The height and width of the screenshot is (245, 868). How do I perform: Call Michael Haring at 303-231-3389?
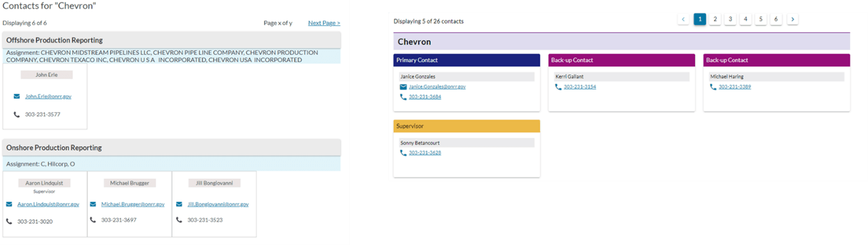(734, 87)
